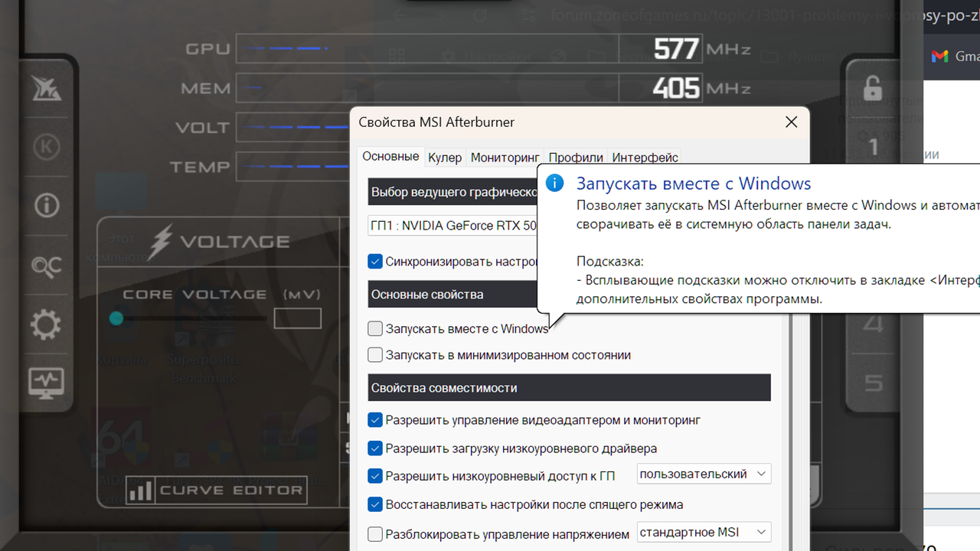Switch to the Кулер tab
980x551 pixels.
click(445, 158)
